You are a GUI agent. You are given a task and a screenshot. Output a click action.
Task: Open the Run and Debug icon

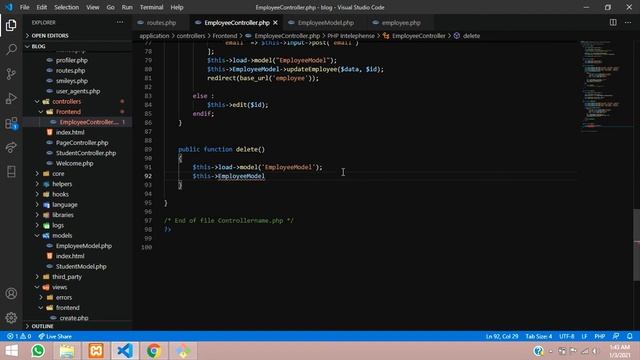pos(11,98)
